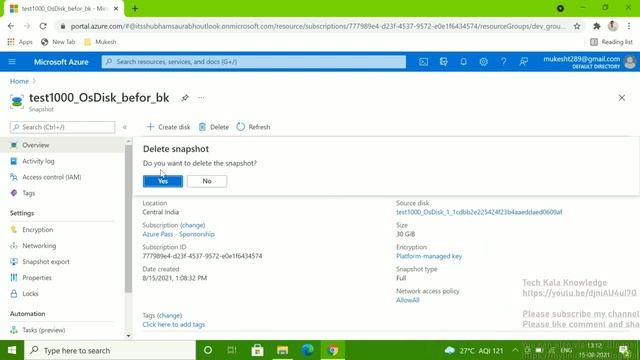This screenshot has width=640, height=360.
Task: Open Microsoft Edge from taskbar
Action: point(307,350)
